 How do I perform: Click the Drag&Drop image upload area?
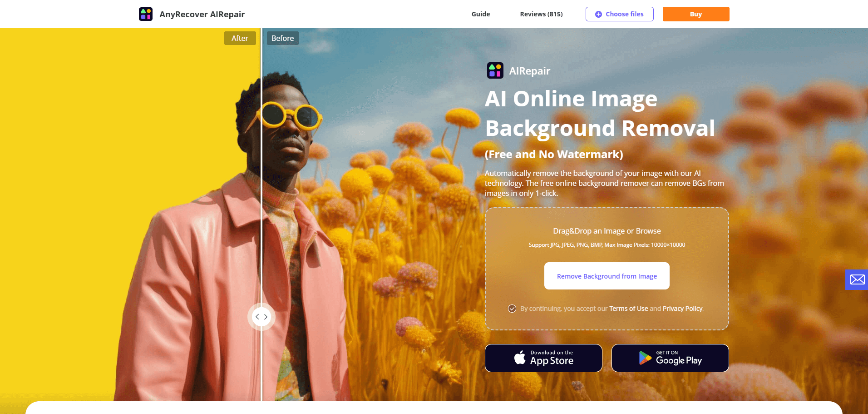[x=607, y=231]
